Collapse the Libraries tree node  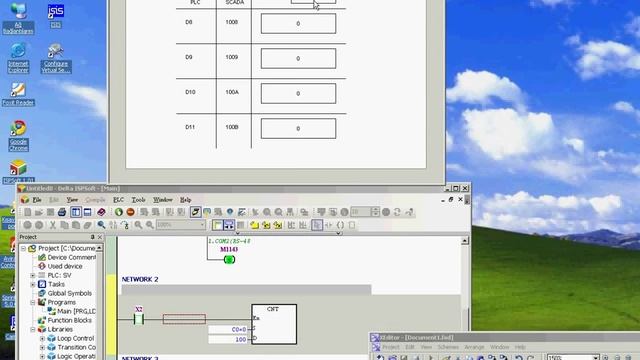(x=33, y=329)
